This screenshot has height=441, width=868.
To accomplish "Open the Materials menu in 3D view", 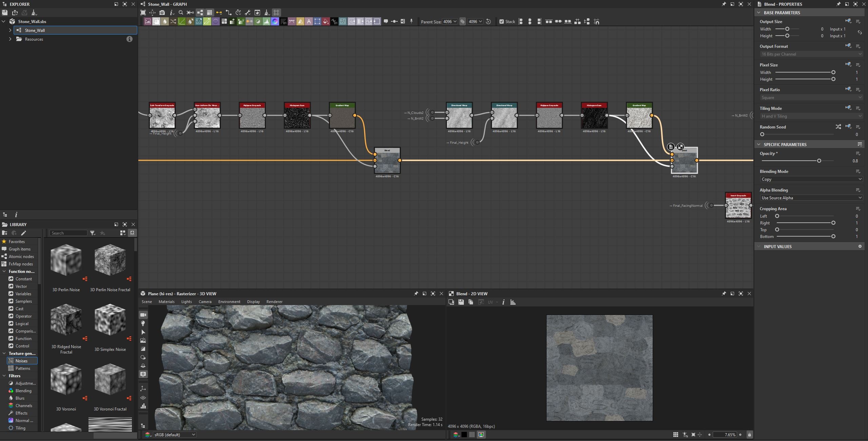I will tap(166, 302).
